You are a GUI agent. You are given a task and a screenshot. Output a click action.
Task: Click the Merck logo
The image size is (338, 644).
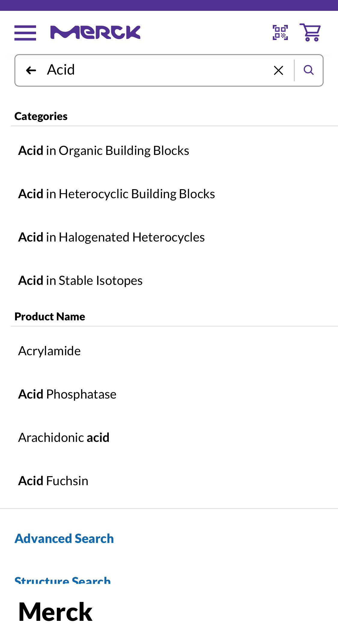tap(95, 32)
